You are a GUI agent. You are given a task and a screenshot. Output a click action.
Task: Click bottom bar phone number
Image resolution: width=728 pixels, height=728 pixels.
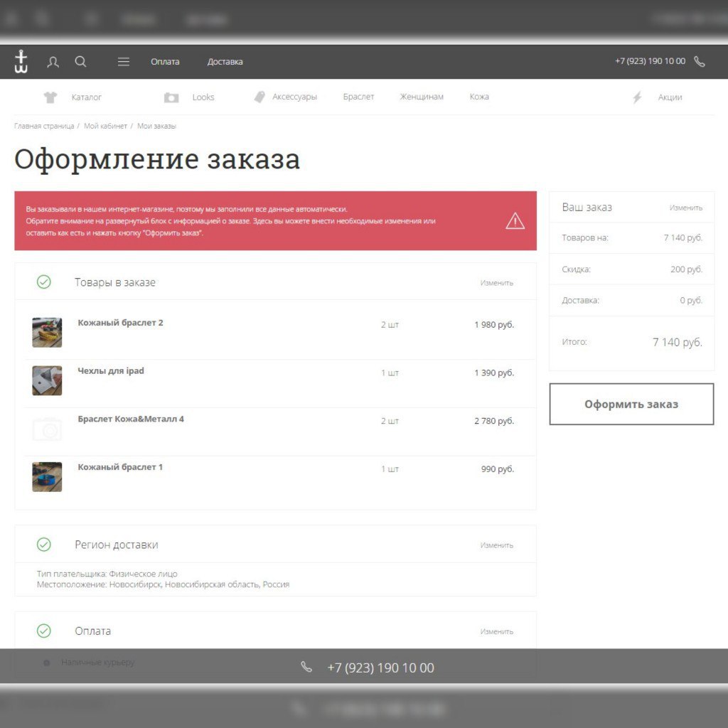click(x=381, y=668)
